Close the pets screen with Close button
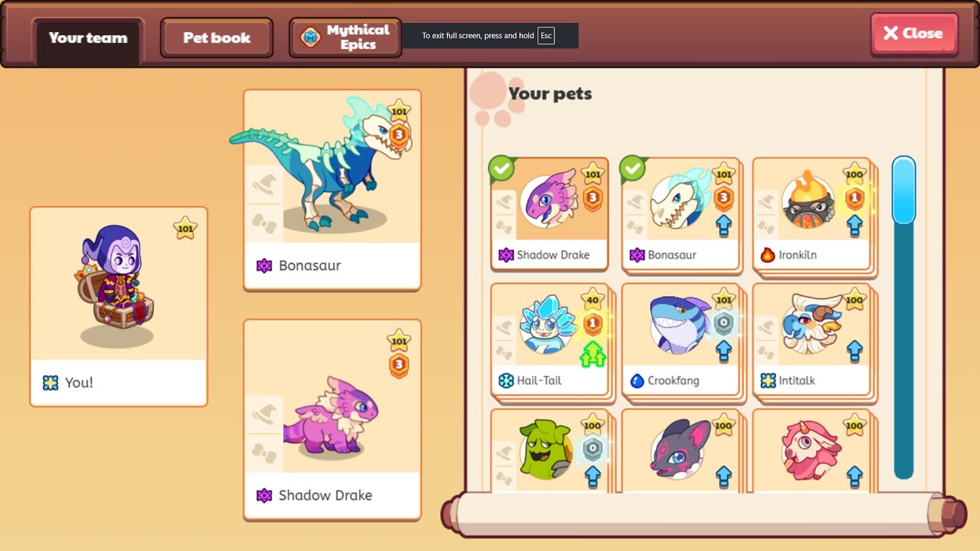 click(914, 34)
